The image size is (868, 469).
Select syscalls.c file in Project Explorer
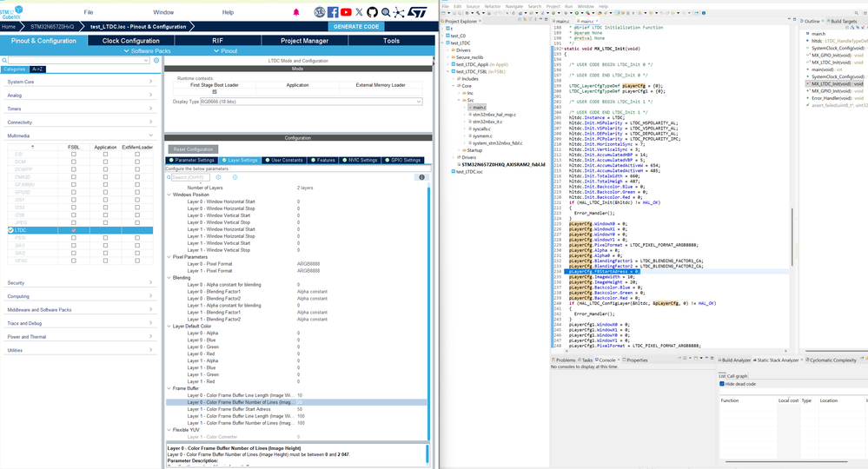coord(482,129)
